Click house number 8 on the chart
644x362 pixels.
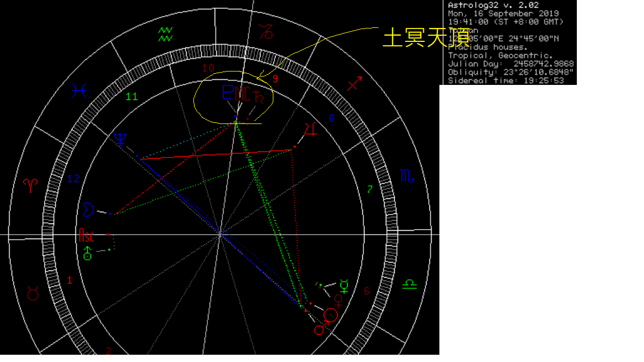332,118
